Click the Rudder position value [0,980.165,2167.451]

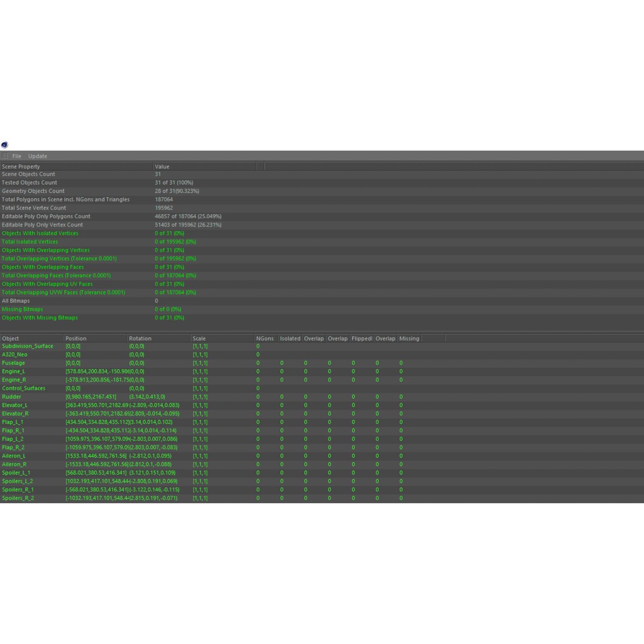tap(91, 397)
